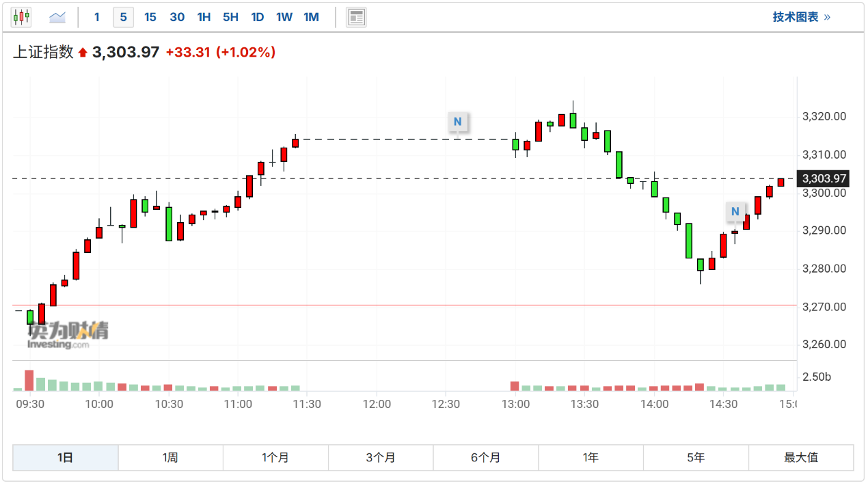Switch to the 1个月 range tab

point(275,458)
